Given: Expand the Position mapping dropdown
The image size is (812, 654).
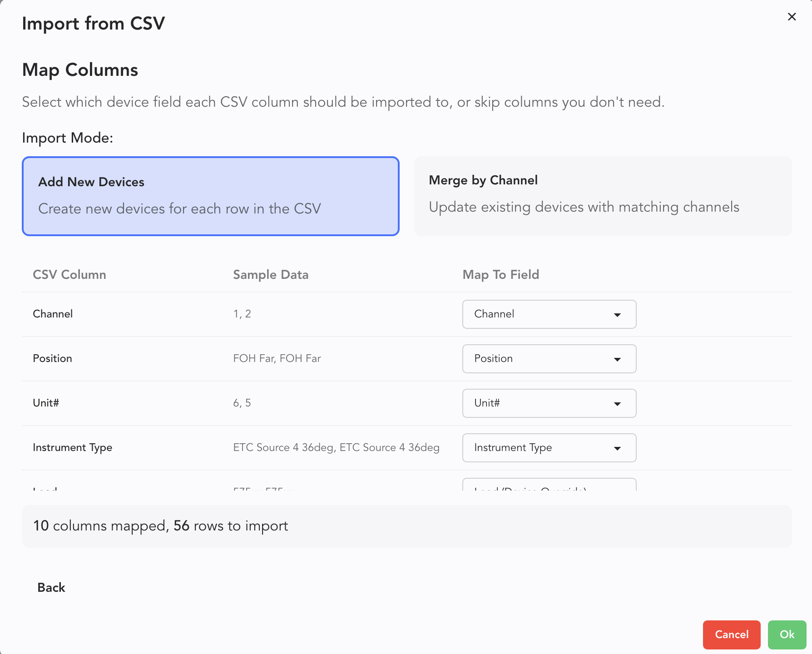Looking at the screenshot, I should [x=549, y=359].
